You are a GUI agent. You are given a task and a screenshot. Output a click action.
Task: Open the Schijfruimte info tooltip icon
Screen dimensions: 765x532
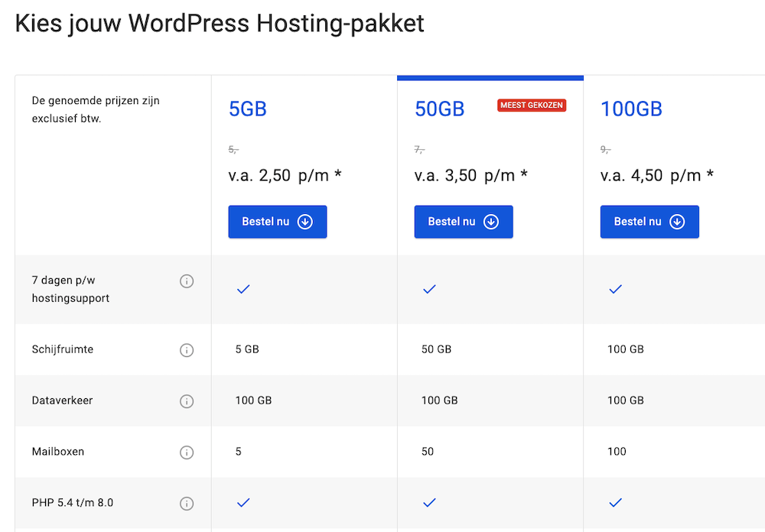[x=187, y=350]
